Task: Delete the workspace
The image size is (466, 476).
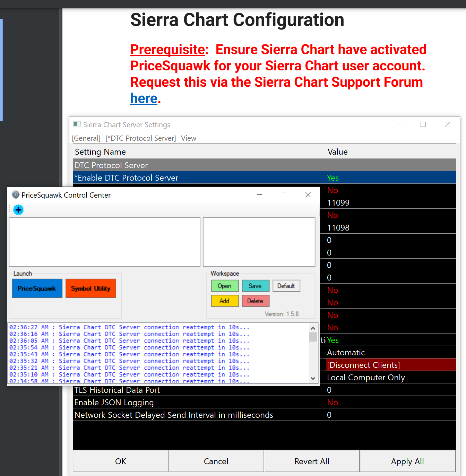Action: (x=256, y=301)
